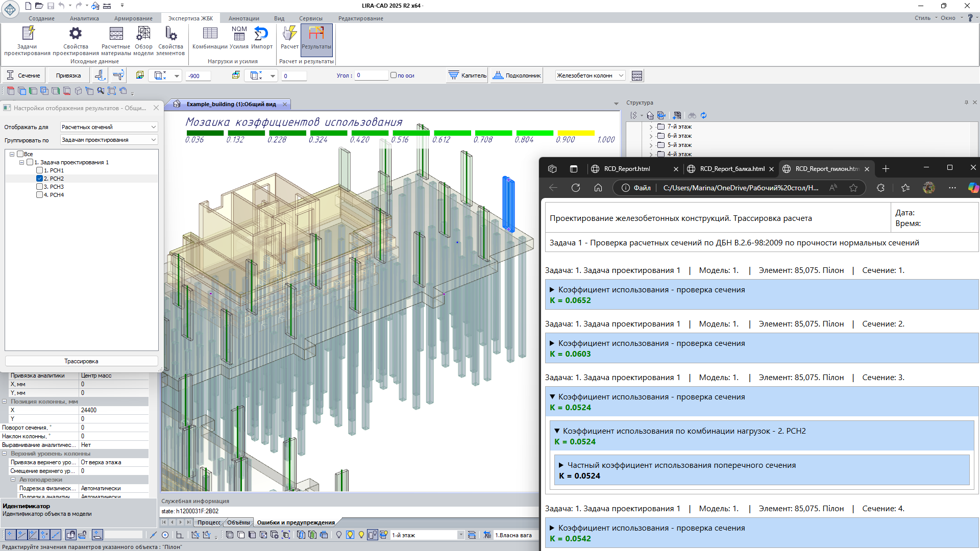980x551 pixels.
Task: Uncheck the РСН2 checkbox
Action: point(40,179)
